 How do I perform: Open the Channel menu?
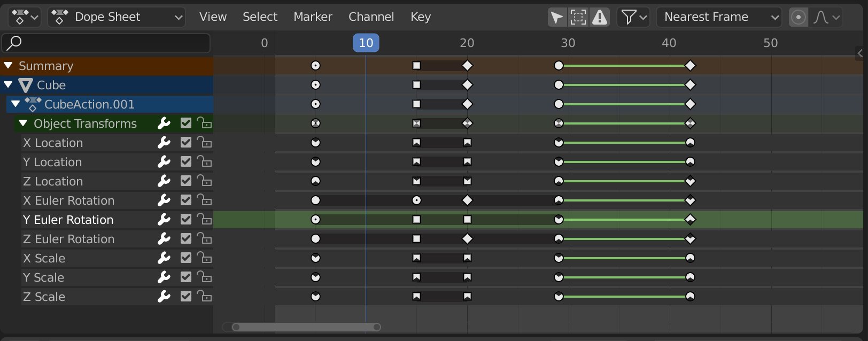(x=371, y=17)
